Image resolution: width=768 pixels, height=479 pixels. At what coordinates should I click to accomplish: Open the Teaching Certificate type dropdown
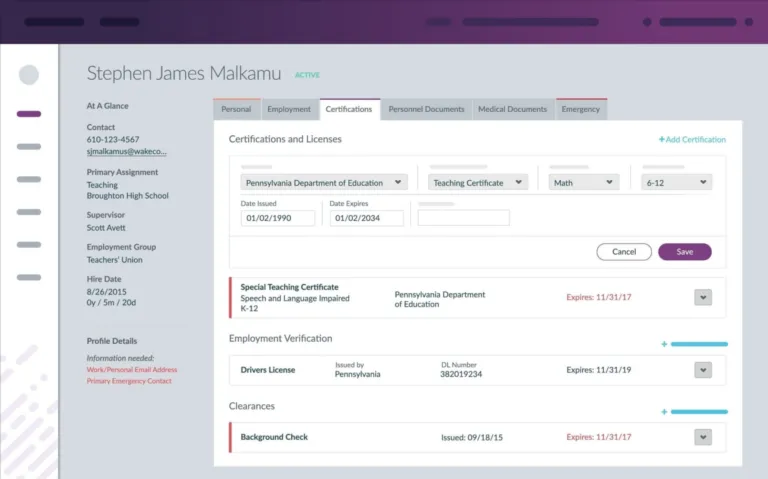click(478, 183)
